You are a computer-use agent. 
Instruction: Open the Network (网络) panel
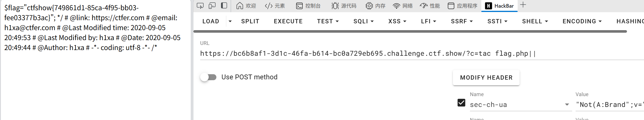pos(403,6)
